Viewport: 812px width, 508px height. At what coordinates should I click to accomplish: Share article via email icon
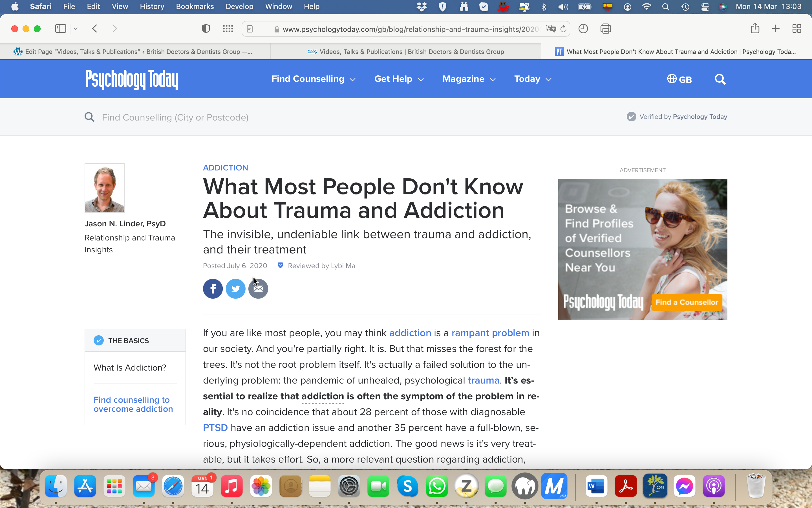pos(258,289)
